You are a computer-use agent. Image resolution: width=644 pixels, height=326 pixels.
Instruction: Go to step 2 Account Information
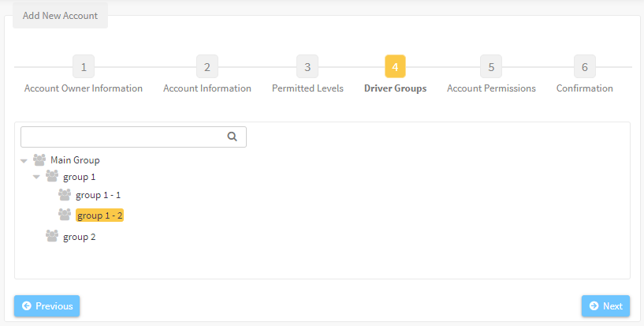click(x=207, y=66)
